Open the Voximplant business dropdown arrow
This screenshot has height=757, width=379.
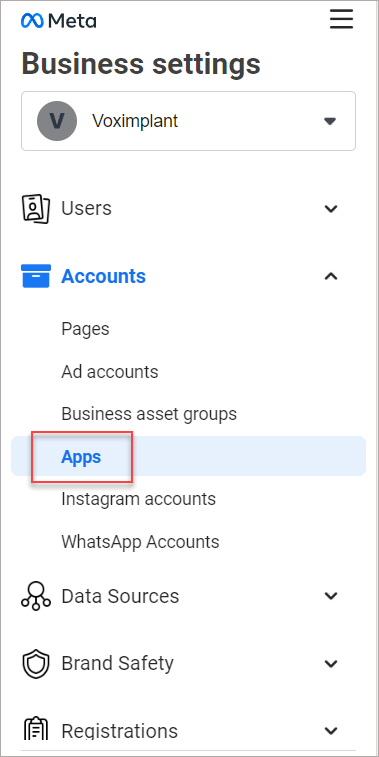click(x=330, y=121)
